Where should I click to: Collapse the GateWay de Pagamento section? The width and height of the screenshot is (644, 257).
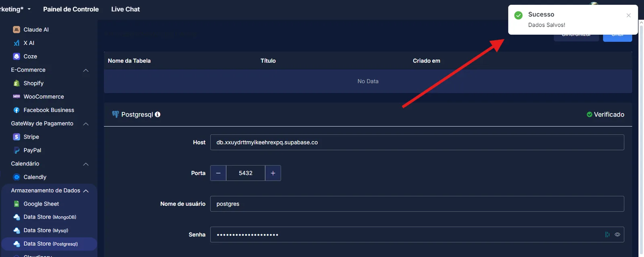pyautogui.click(x=86, y=124)
